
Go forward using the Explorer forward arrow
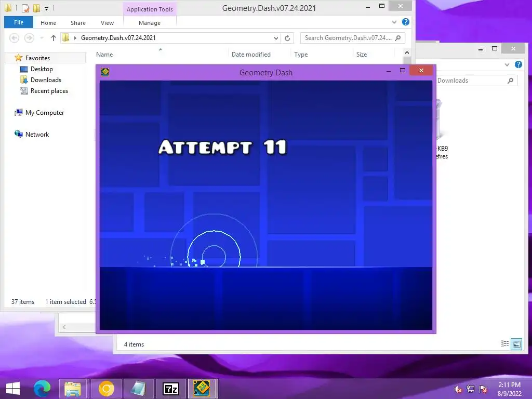(x=30, y=38)
